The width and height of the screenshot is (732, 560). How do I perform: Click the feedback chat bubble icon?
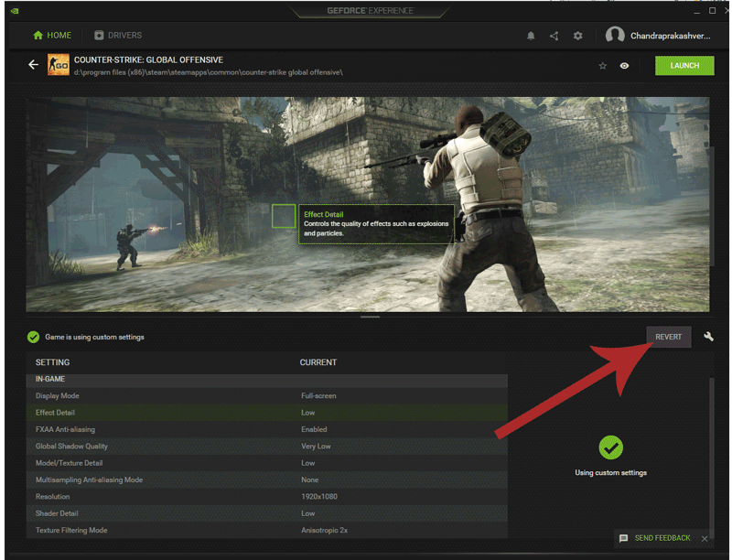pyautogui.click(x=623, y=538)
